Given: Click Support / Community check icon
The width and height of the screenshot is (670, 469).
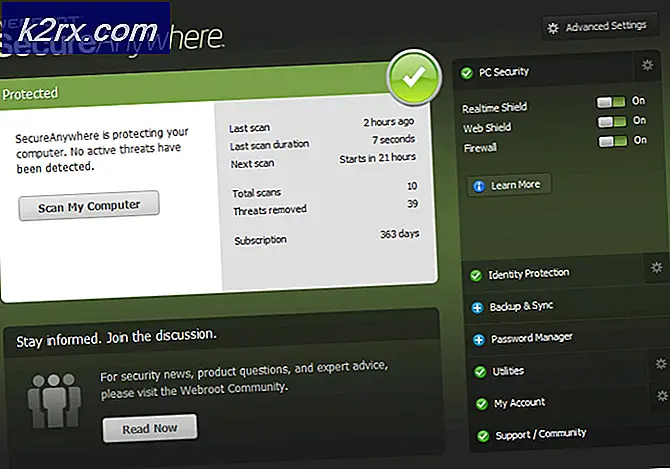Looking at the screenshot, I should [483, 436].
